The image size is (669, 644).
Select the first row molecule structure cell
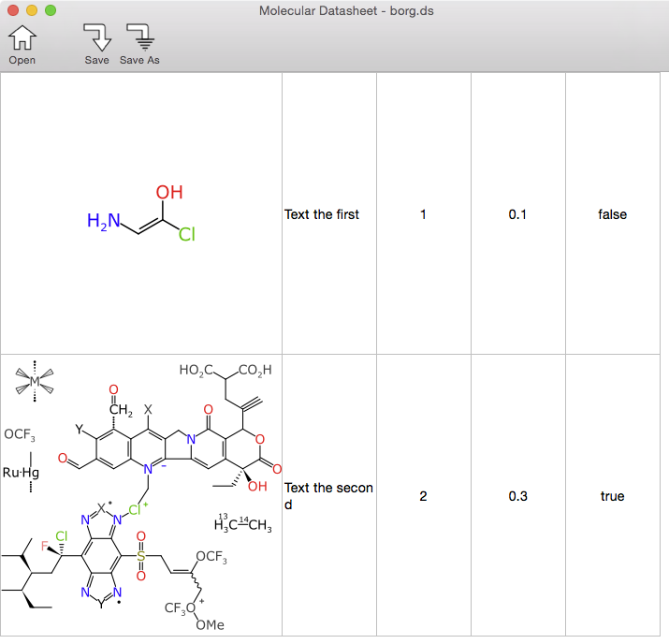pos(141,214)
